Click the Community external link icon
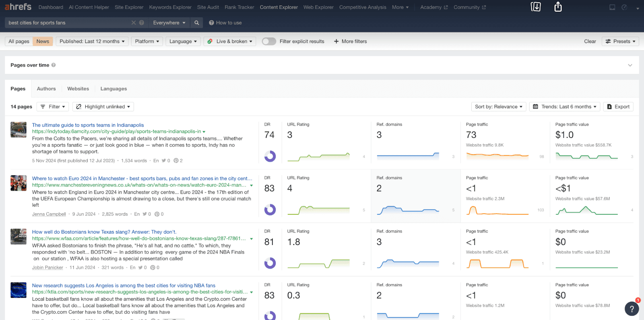The width and height of the screenshot is (644, 320). pos(484,7)
